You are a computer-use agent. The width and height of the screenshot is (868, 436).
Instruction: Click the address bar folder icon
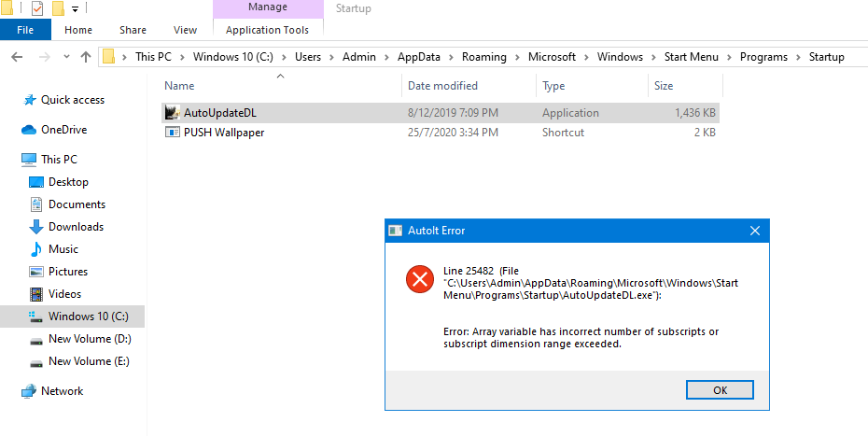(109, 57)
